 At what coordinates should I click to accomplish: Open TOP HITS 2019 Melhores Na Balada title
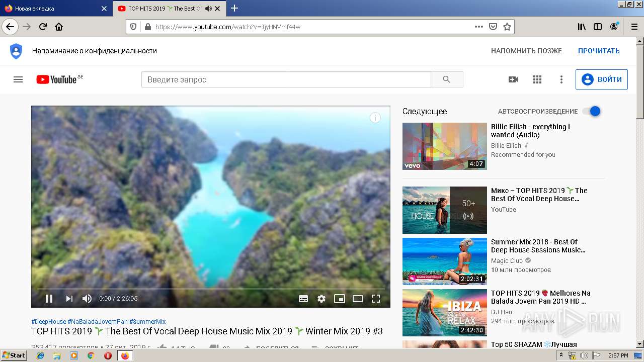[x=541, y=297]
